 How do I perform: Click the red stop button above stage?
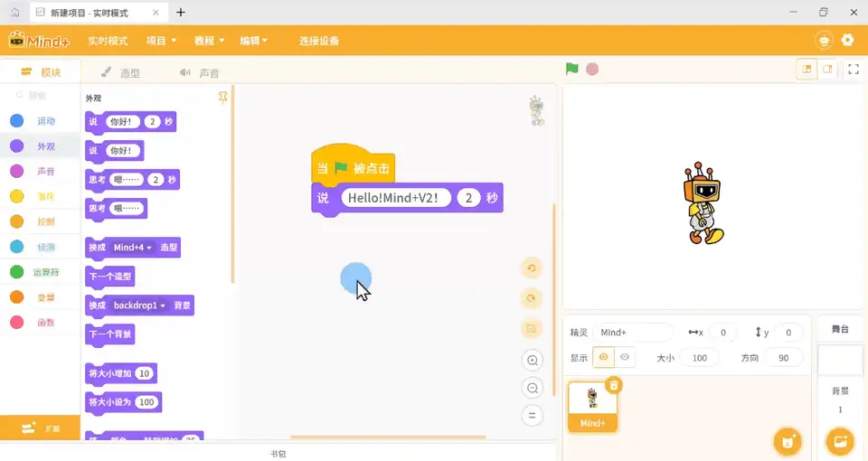pos(592,70)
